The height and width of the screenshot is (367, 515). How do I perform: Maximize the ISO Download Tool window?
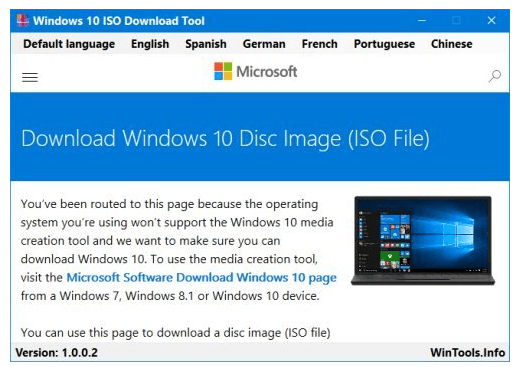[456, 21]
